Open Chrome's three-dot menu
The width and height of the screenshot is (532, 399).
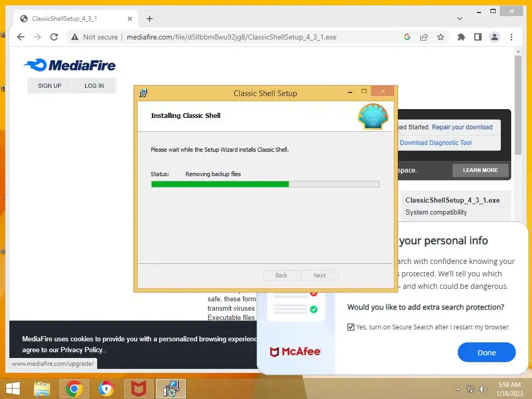pos(511,37)
